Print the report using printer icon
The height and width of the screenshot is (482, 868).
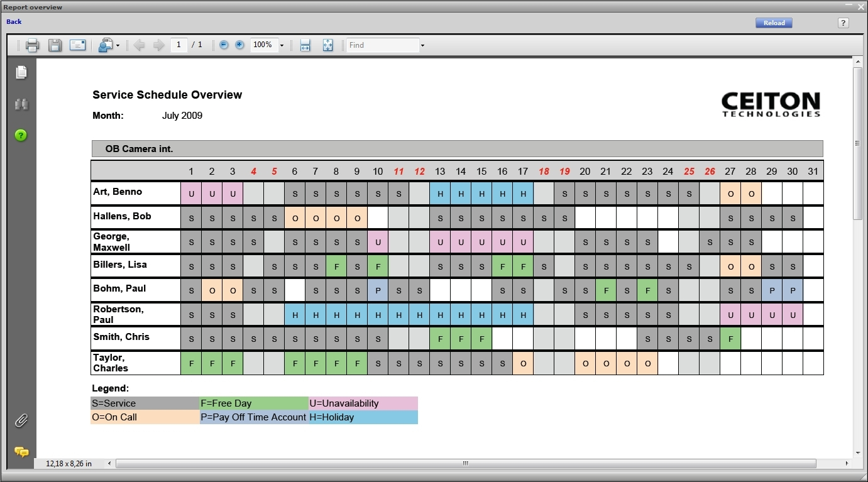point(33,45)
